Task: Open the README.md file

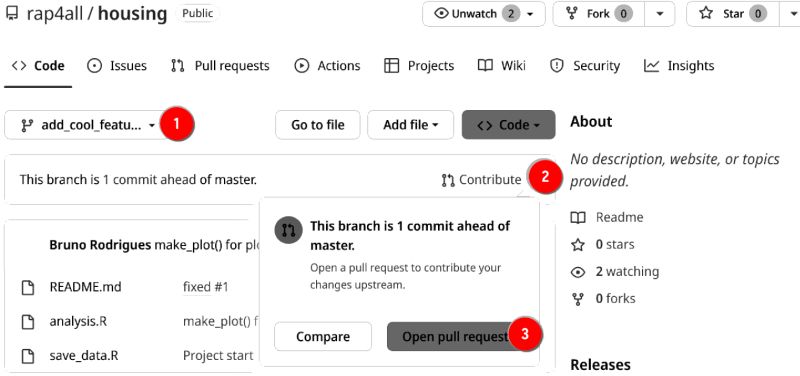Action: (85, 287)
